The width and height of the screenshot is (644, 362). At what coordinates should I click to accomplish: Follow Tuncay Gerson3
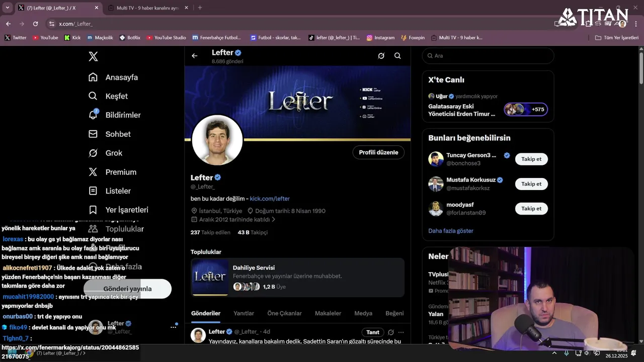click(x=531, y=159)
